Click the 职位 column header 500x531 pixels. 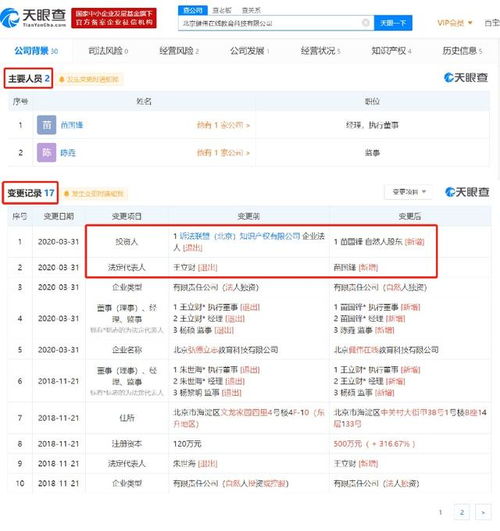pos(372,101)
